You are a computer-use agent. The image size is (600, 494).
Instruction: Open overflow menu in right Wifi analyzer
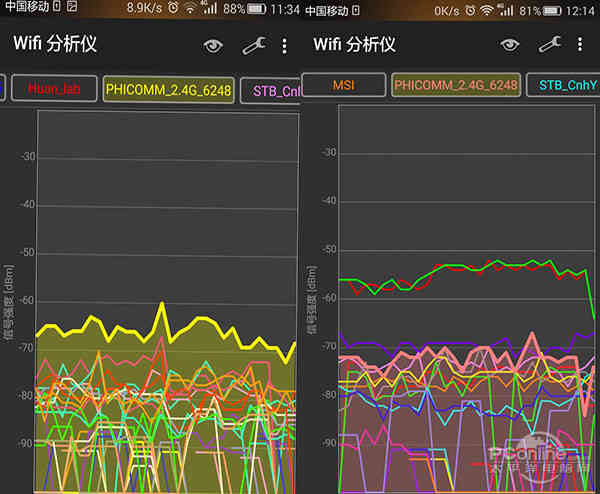coord(580,44)
